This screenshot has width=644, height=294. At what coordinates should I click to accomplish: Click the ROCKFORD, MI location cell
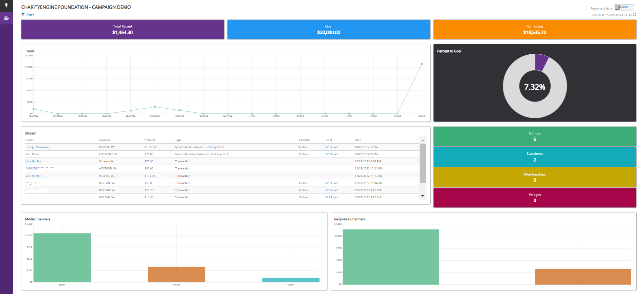[108, 154]
